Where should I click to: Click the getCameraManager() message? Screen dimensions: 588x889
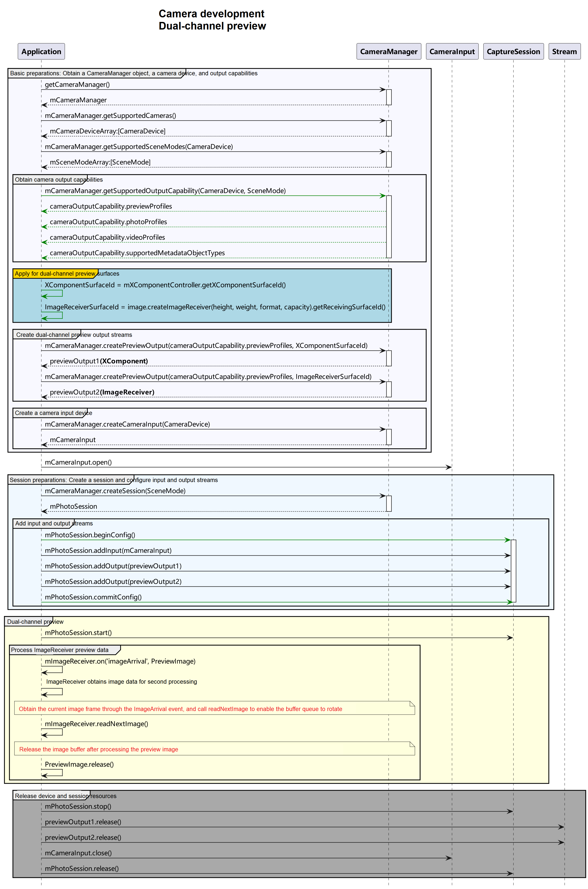tap(77, 84)
